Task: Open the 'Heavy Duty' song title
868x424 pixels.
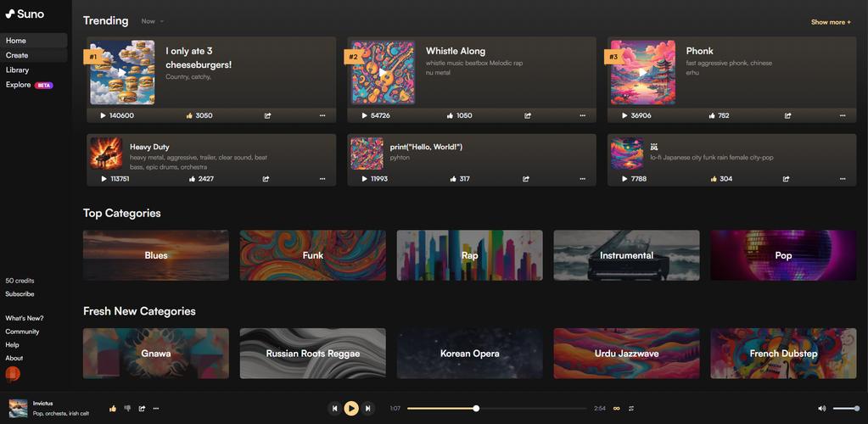Action: coord(149,148)
